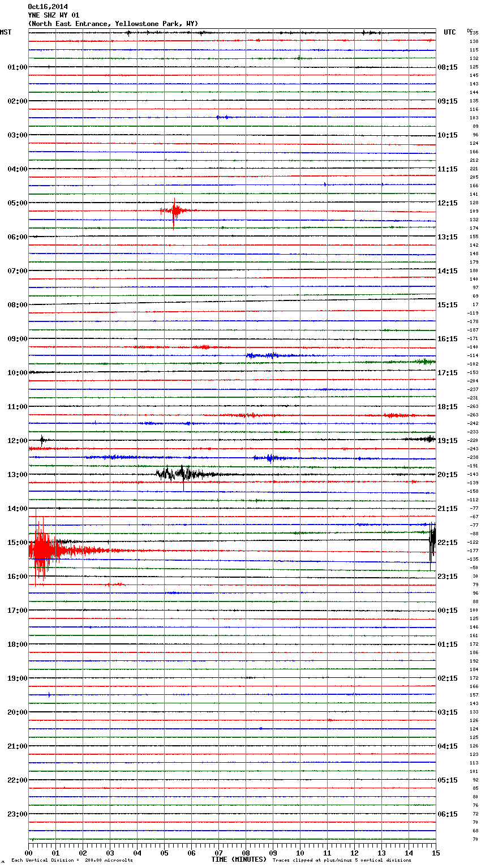Screen dimensions: 481x868
Task: Click the 'UTC' time zone label
Action: click(450, 32)
